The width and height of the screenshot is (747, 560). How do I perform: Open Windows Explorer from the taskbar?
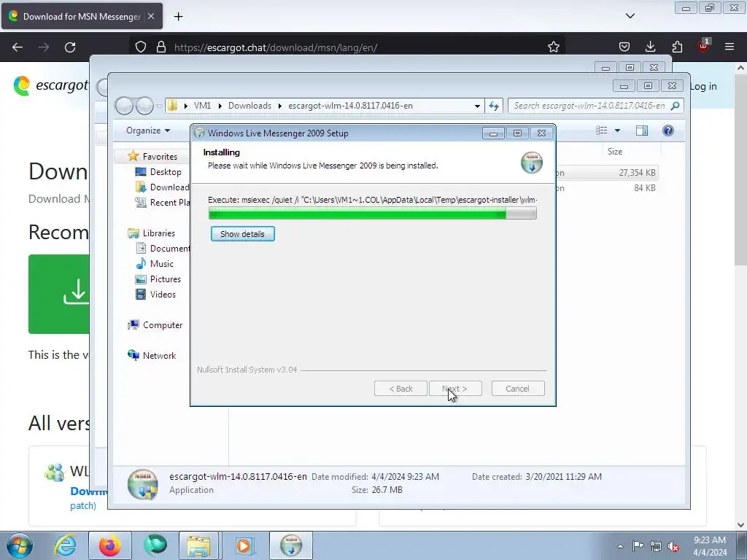(198, 545)
